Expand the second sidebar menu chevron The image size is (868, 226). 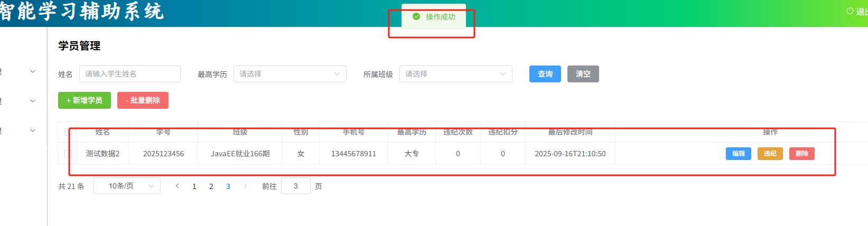pyautogui.click(x=33, y=101)
